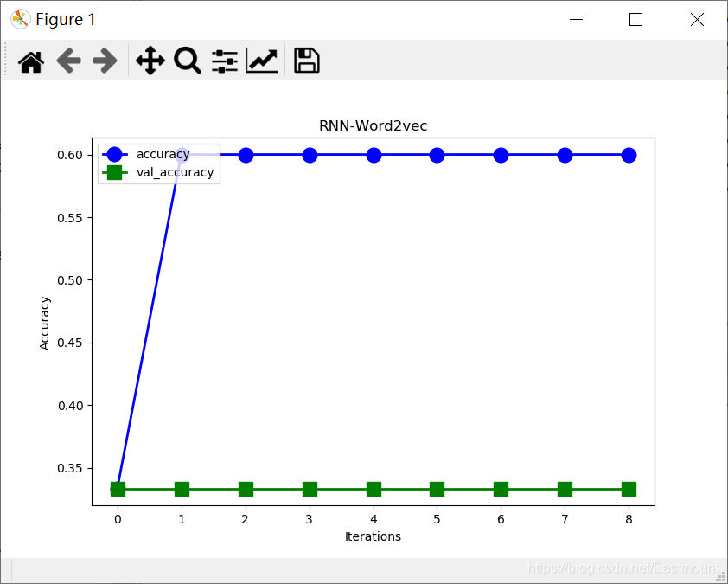Screen dimensions: 728x584
Task: Click the x-axis tick label 2
Action: pos(246,519)
